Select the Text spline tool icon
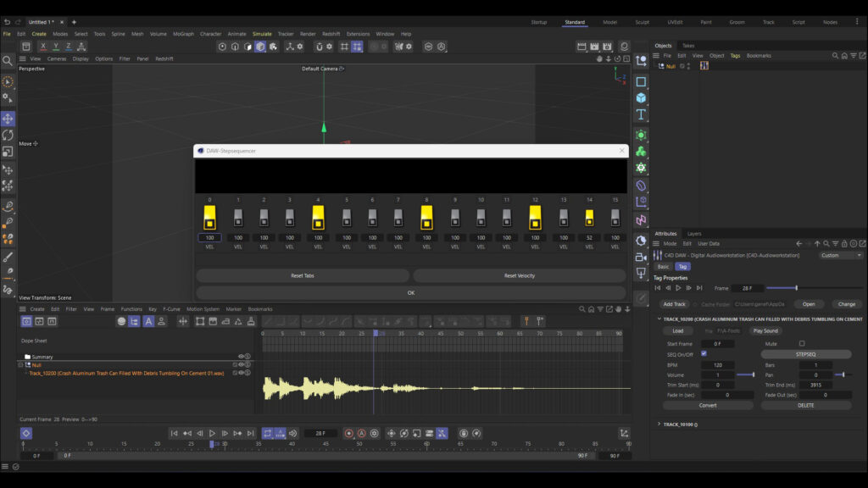This screenshot has width=868, height=488. pyautogui.click(x=641, y=114)
